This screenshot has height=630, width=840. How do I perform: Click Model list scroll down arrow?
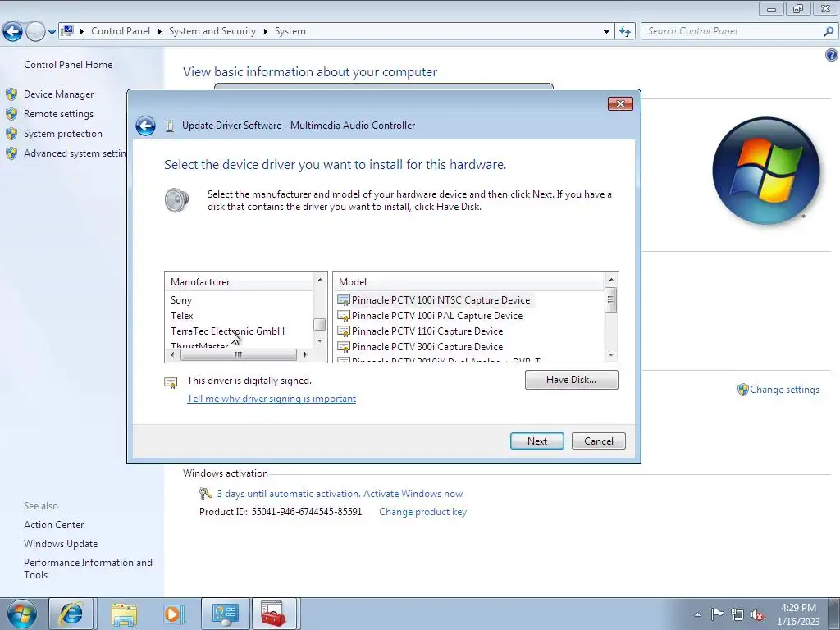point(610,354)
